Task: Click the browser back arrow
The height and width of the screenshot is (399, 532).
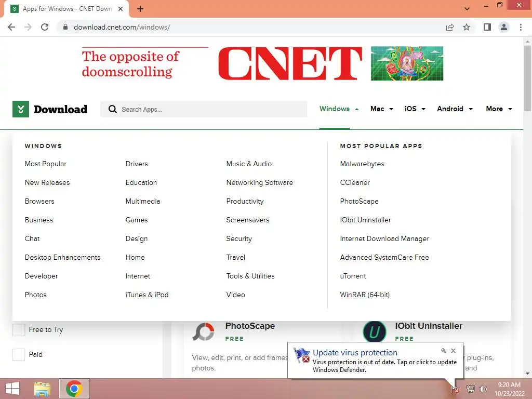Action: [x=11, y=27]
